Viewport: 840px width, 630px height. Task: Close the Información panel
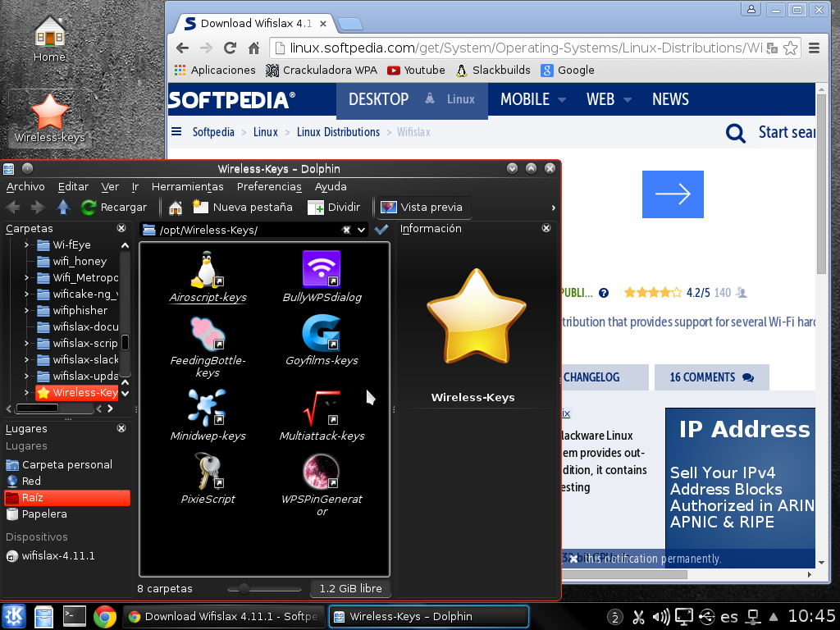[546, 228]
